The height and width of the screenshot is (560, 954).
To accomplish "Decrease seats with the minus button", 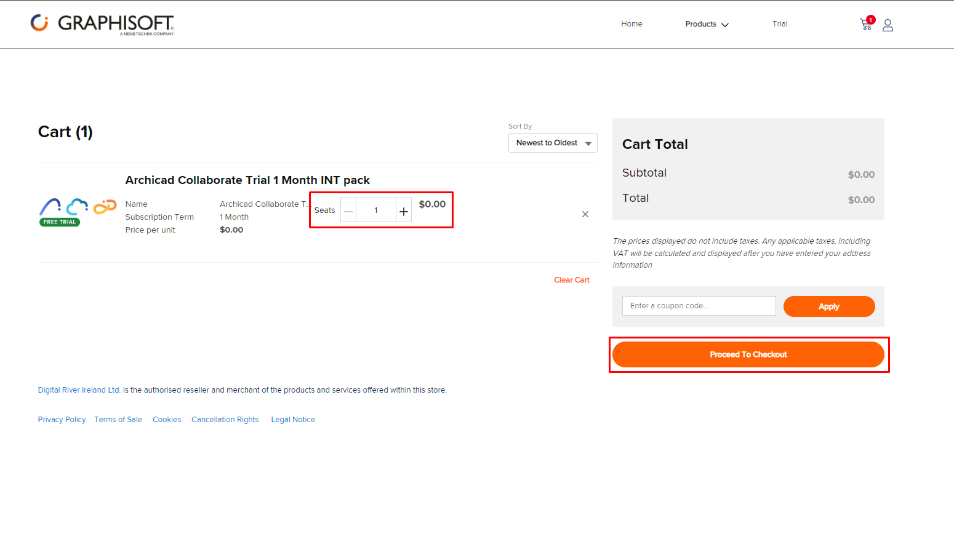I will pos(348,211).
